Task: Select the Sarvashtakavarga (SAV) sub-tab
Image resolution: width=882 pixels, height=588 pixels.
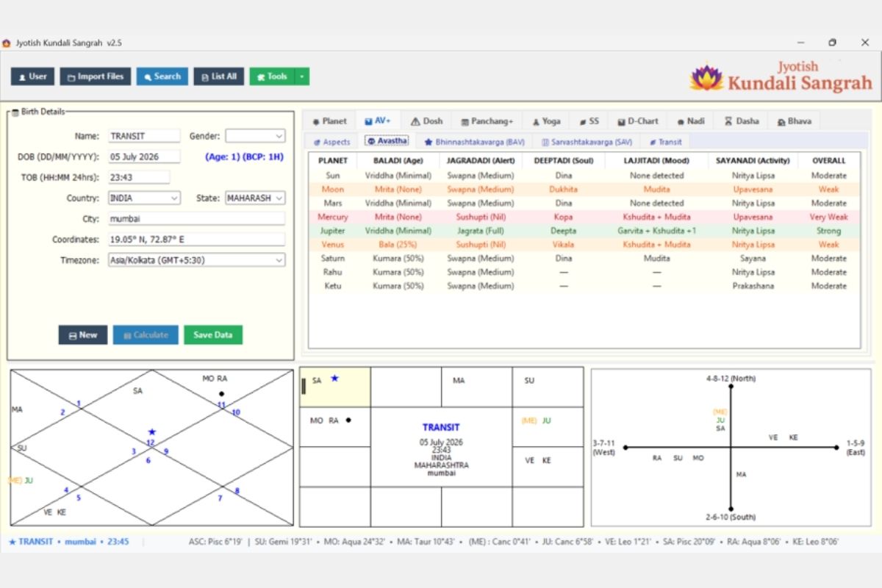Action: point(587,142)
